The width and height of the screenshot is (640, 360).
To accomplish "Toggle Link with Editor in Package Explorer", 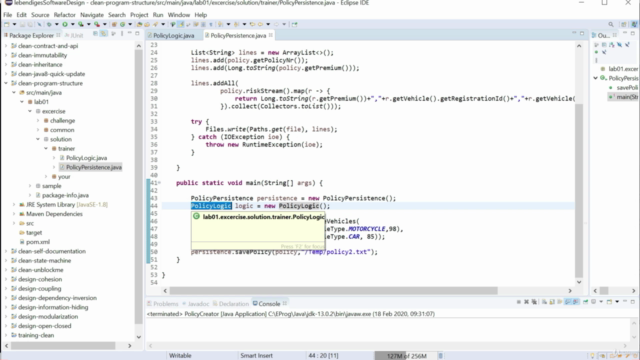I will click(x=104, y=34).
